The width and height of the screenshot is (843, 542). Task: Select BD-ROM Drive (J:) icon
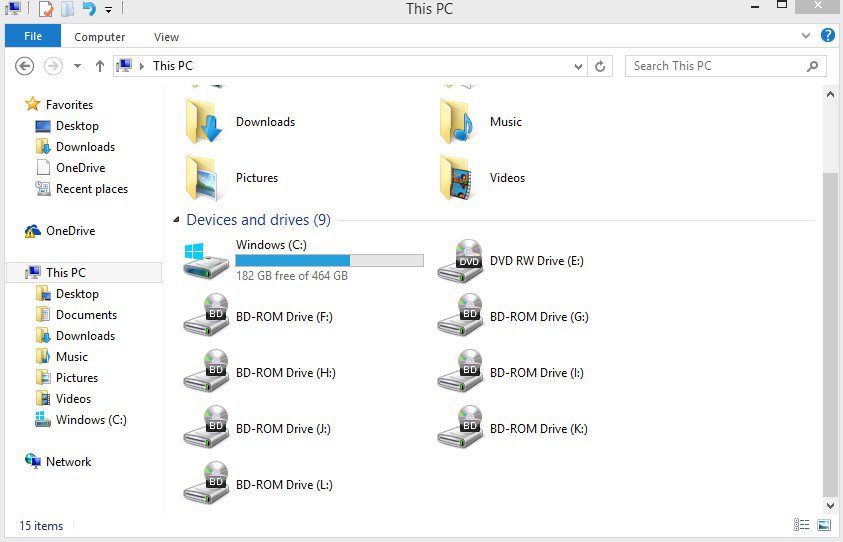[x=206, y=427]
